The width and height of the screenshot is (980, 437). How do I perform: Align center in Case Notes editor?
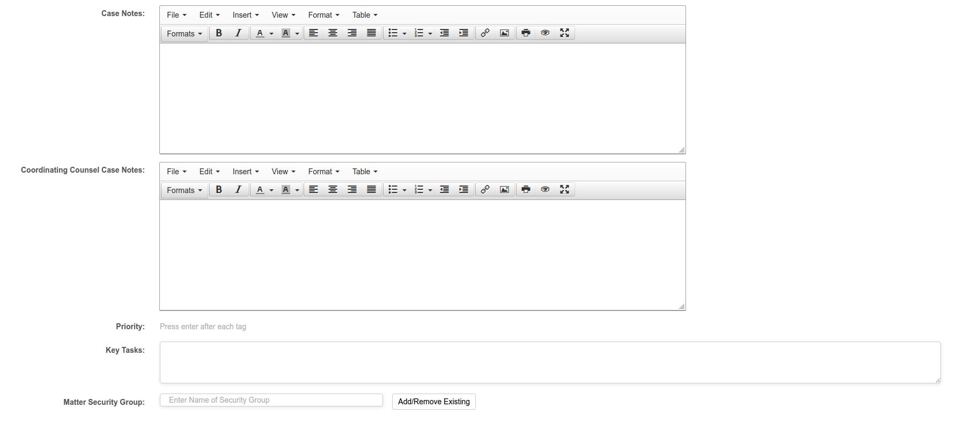click(x=333, y=33)
